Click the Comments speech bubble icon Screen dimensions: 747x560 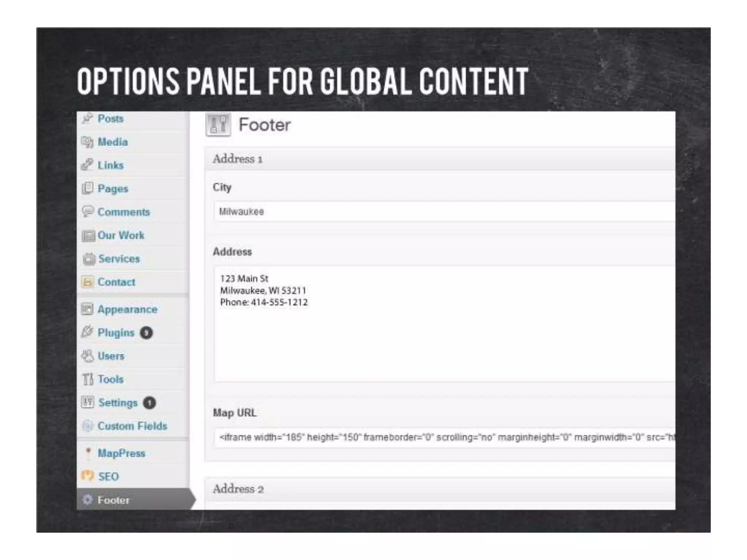[88, 211]
